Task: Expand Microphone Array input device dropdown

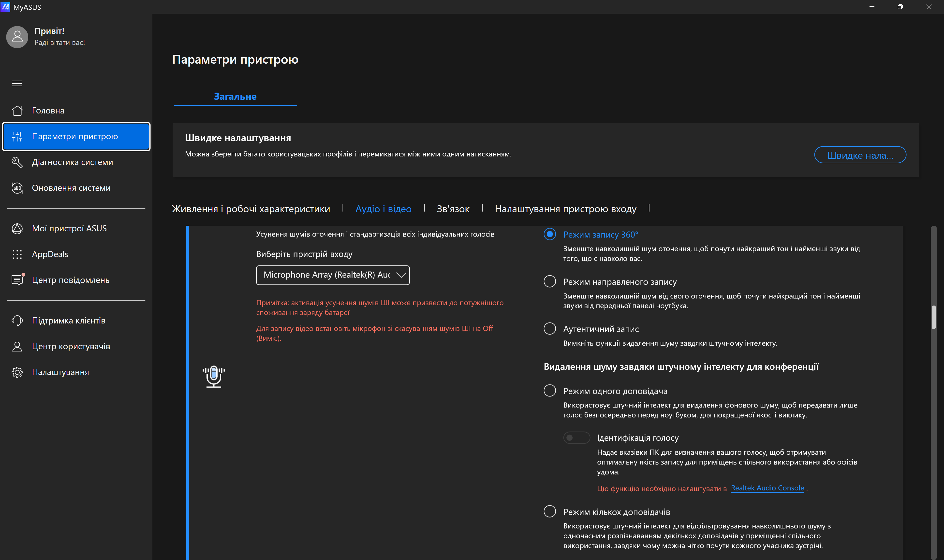Action: (x=332, y=275)
